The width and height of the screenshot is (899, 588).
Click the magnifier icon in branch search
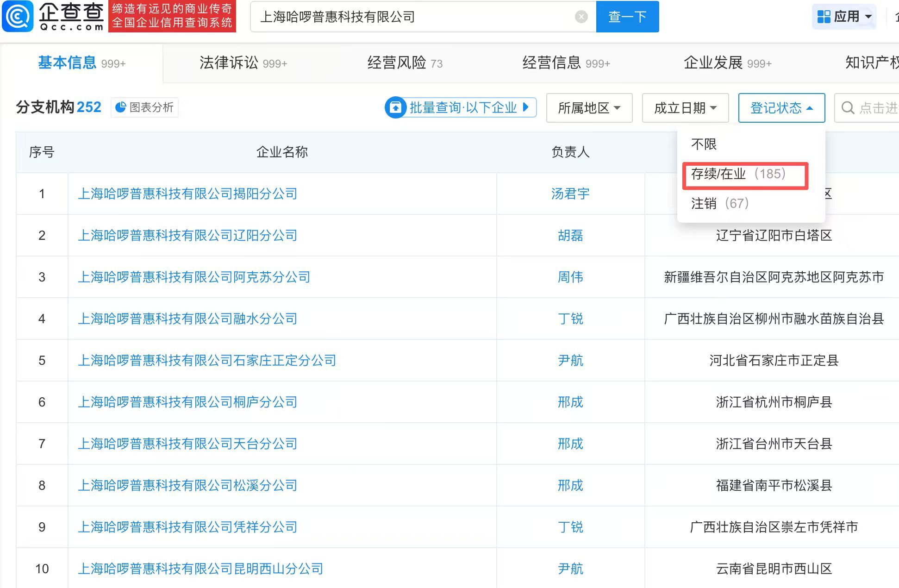pos(848,108)
